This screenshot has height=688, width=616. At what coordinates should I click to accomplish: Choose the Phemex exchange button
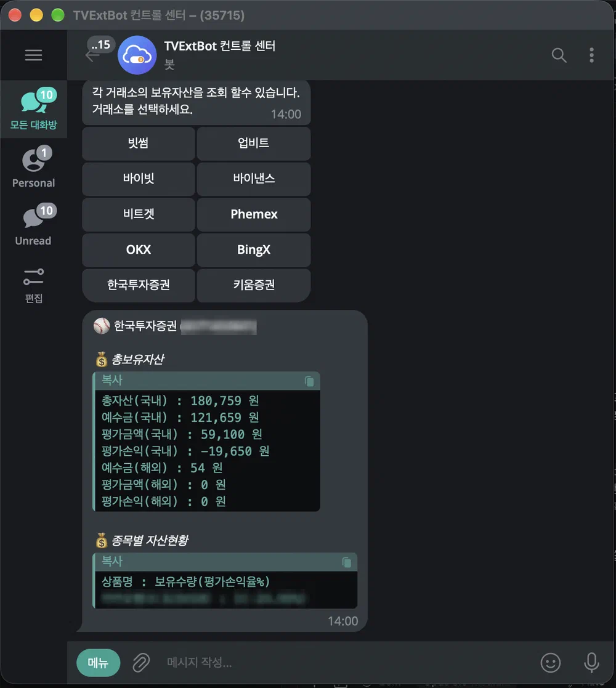pyautogui.click(x=254, y=214)
